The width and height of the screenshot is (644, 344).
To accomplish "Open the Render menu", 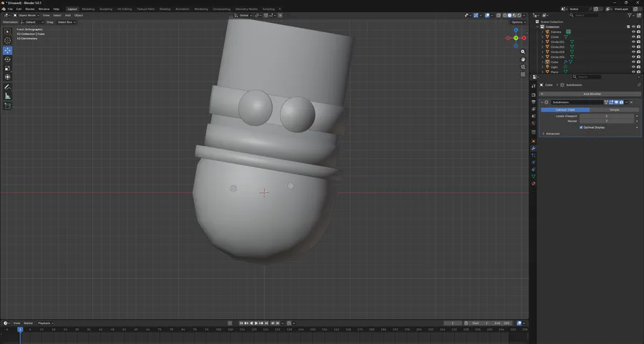I will (30, 9).
